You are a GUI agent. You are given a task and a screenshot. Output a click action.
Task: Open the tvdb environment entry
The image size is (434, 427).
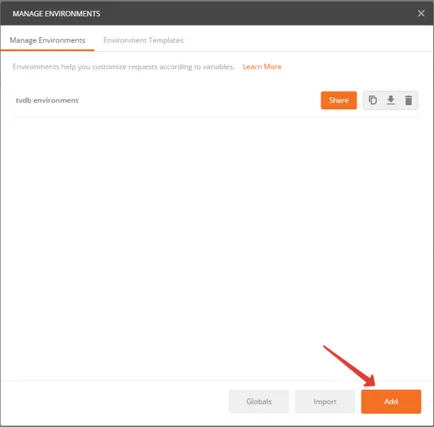[x=47, y=100]
